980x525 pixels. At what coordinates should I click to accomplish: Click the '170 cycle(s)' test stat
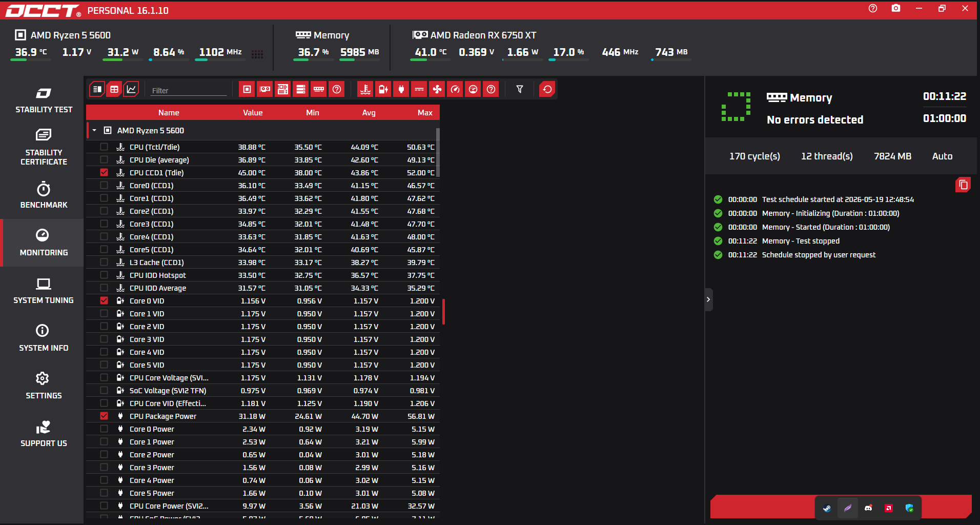coord(754,156)
